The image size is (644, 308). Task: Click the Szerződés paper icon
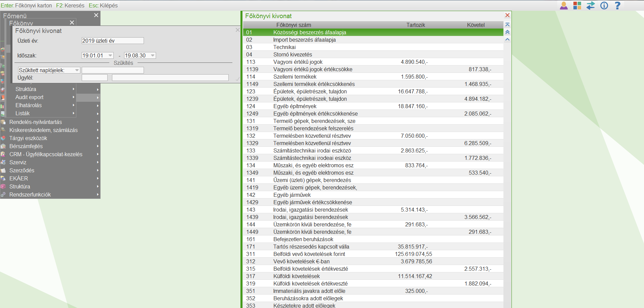(3, 171)
